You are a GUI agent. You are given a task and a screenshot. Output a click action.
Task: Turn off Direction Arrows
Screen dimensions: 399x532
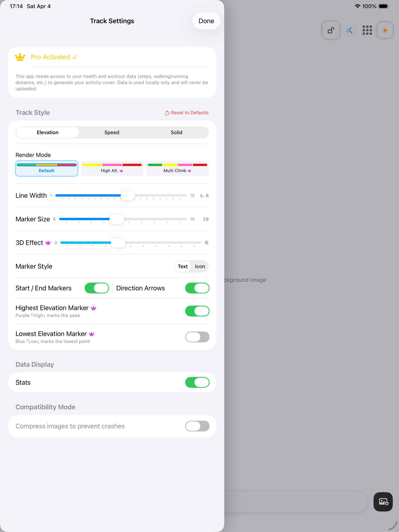(x=197, y=288)
